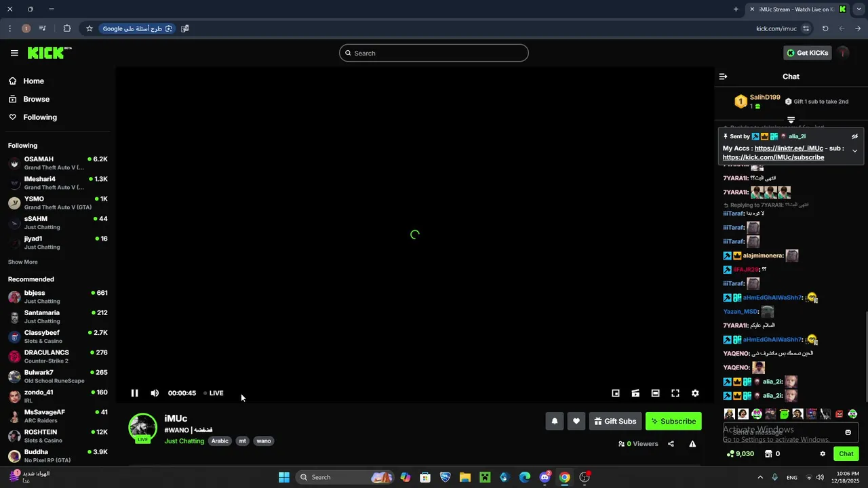868x488 pixels.
Task: Select the Arabic tag
Action: (220, 441)
